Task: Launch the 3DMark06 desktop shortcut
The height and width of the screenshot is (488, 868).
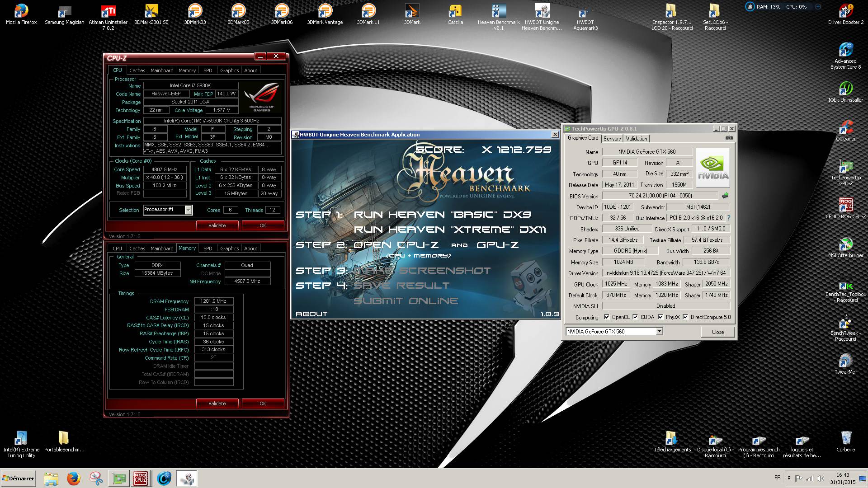Action: tap(282, 14)
